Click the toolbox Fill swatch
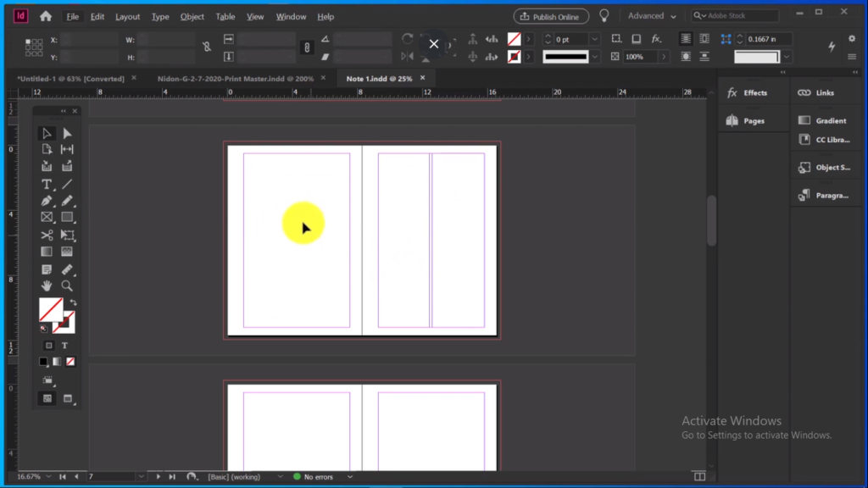This screenshot has width=868, height=488. (50, 309)
